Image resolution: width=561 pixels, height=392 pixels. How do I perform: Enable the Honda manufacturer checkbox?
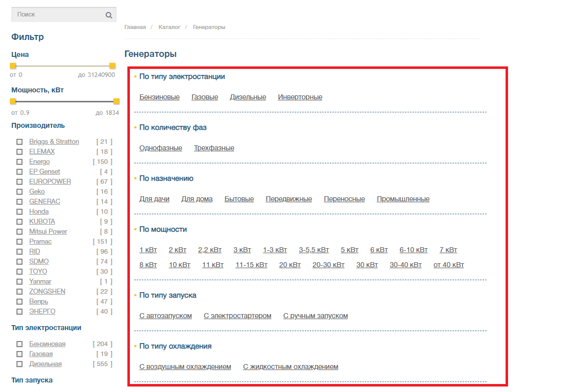point(19,212)
